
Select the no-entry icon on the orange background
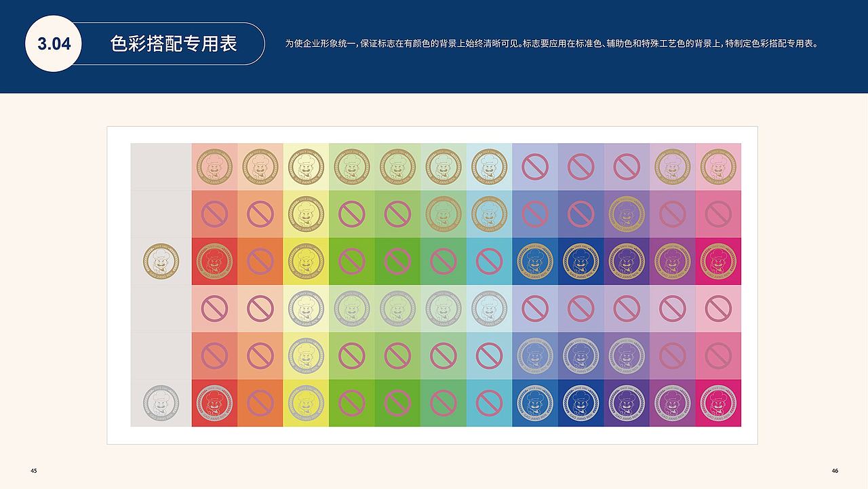click(x=259, y=261)
